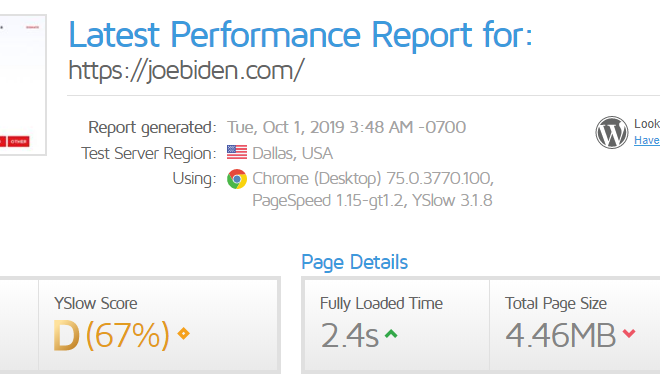Select the Latest Performance Report title

tap(301, 35)
